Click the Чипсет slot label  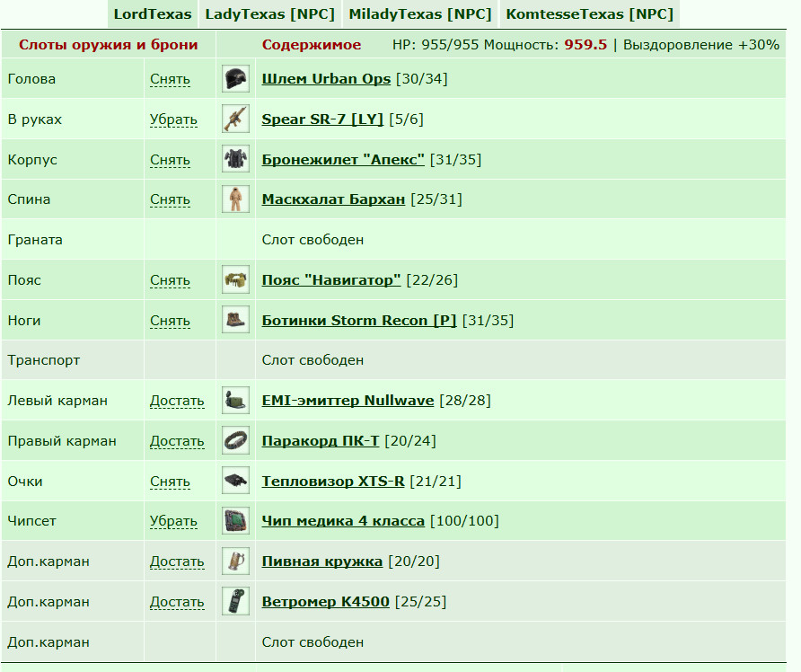[x=31, y=522]
